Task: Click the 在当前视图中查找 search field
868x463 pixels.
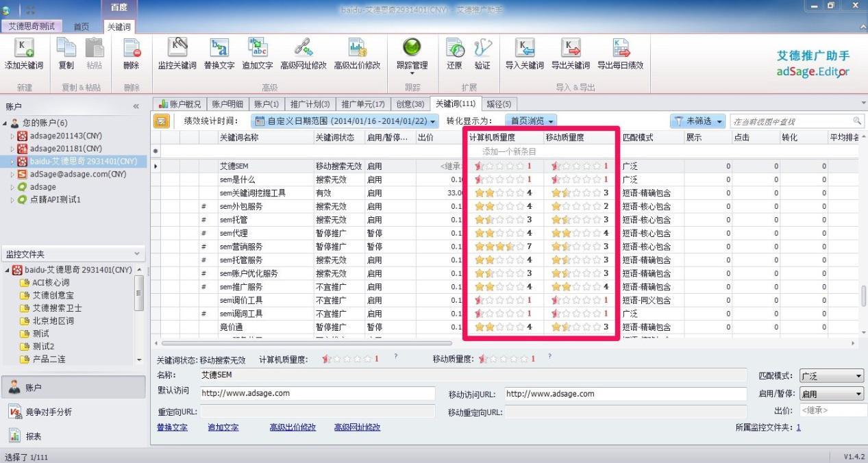Action: 791,121
